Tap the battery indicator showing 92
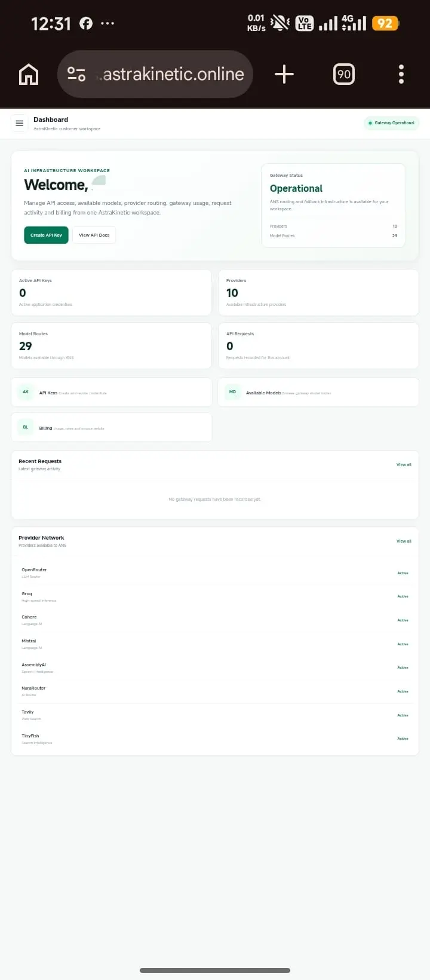This screenshot has height=980, width=430. [385, 23]
